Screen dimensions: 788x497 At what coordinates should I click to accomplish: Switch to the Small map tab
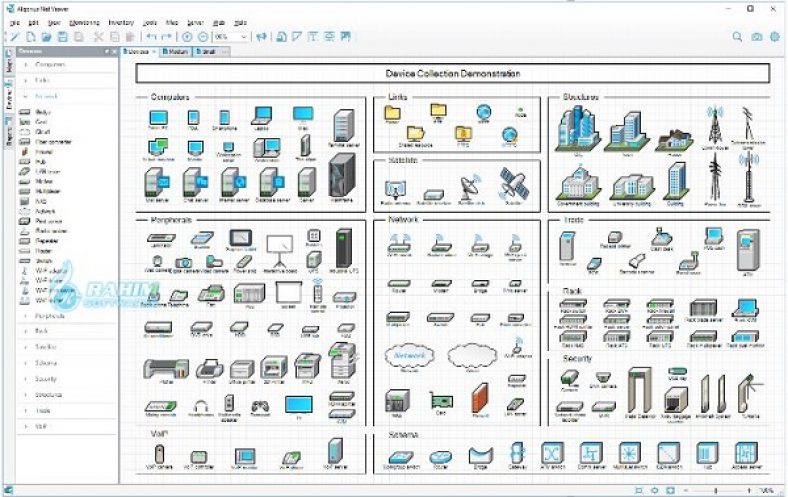[206, 52]
